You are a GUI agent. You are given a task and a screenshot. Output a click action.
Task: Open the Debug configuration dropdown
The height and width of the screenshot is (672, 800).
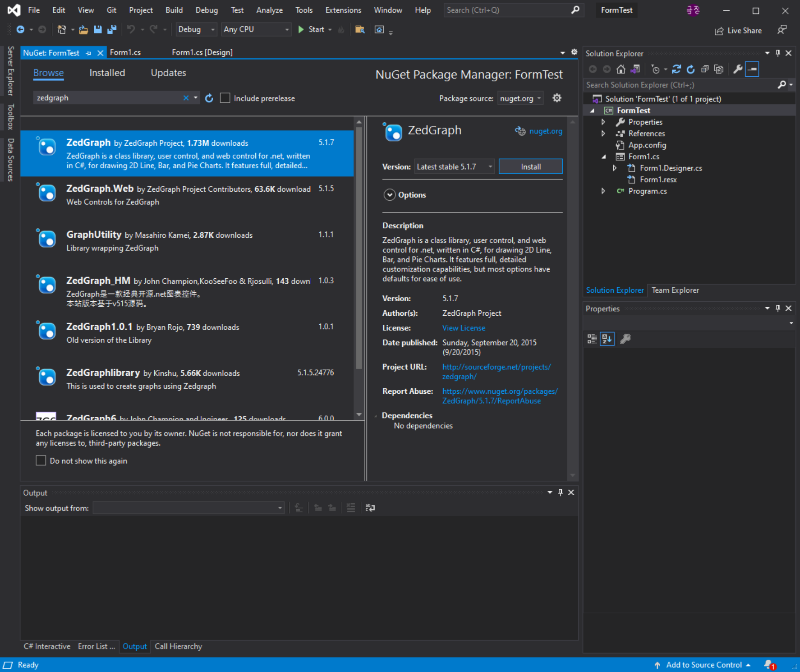click(196, 29)
